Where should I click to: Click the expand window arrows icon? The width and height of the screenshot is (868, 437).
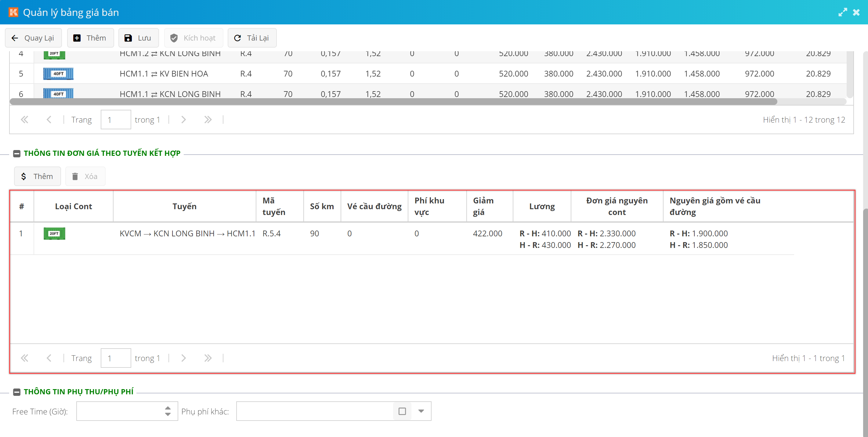pos(842,13)
